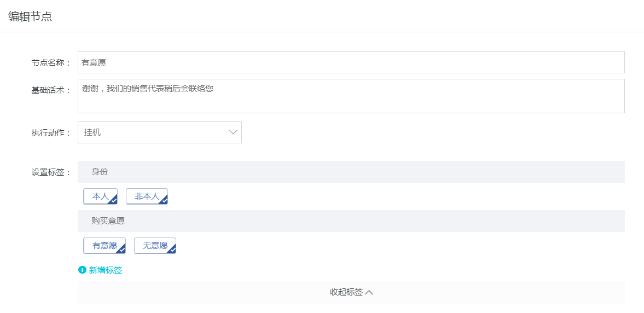
Task: Click the checkmark corner on 无意愿 tag
Action: point(172,250)
